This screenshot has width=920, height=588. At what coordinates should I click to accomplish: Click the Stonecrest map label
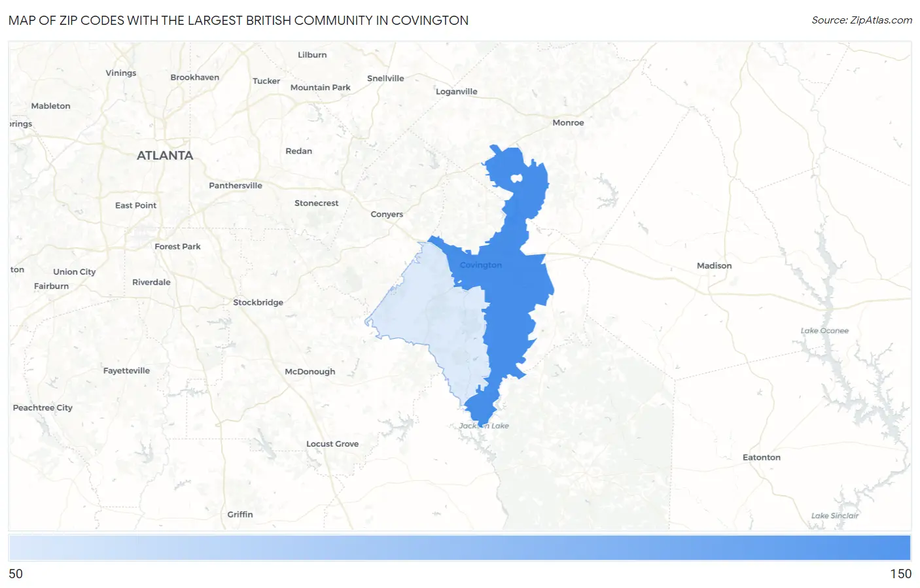pyautogui.click(x=317, y=203)
